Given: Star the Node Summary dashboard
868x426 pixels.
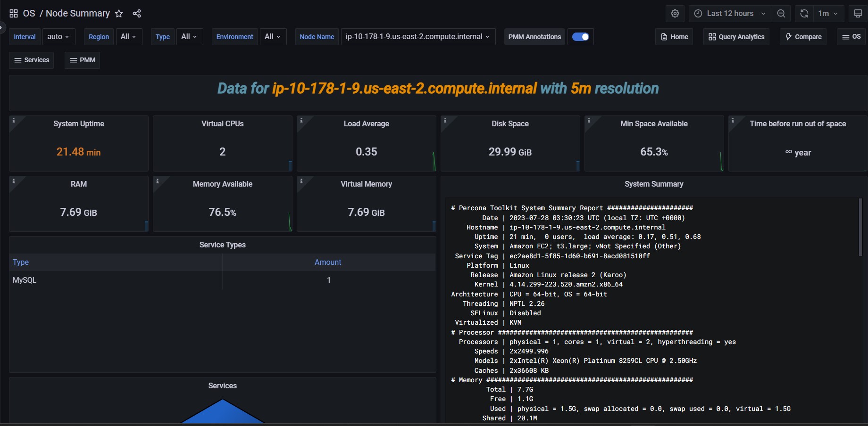Looking at the screenshot, I should click(119, 14).
